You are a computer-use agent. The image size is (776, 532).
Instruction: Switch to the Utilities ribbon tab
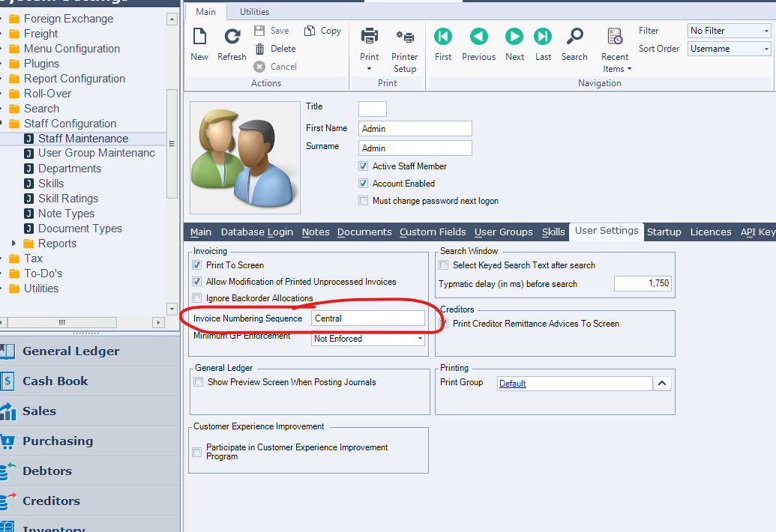(x=254, y=12)
